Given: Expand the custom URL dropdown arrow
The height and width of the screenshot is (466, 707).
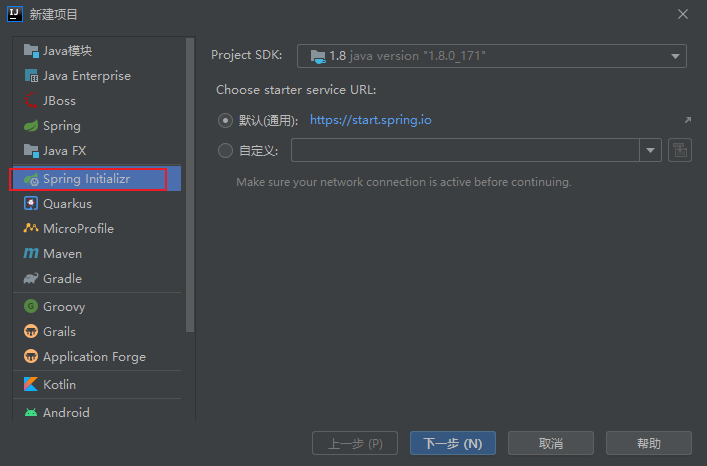Looking at the screenshot, I should [650, 150].
